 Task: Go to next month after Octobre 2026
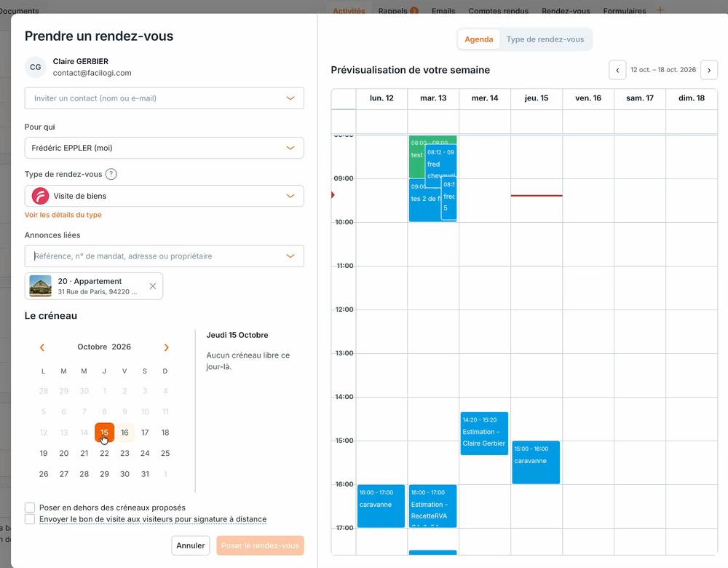(x=166, y=347)
